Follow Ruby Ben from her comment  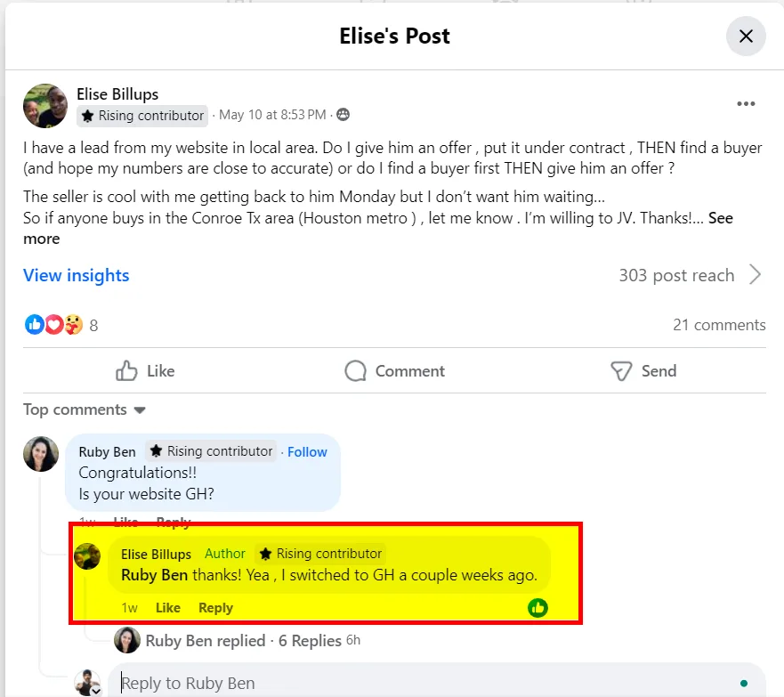(307, 452)
